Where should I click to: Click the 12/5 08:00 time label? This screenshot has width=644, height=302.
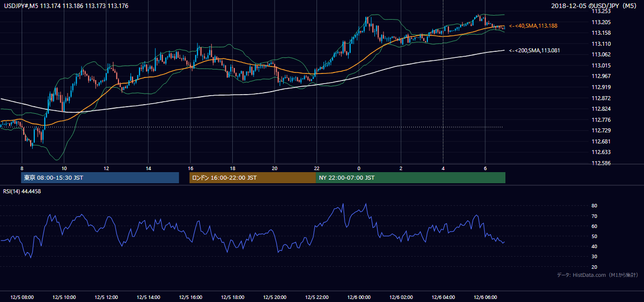click(x=22, y=297)
